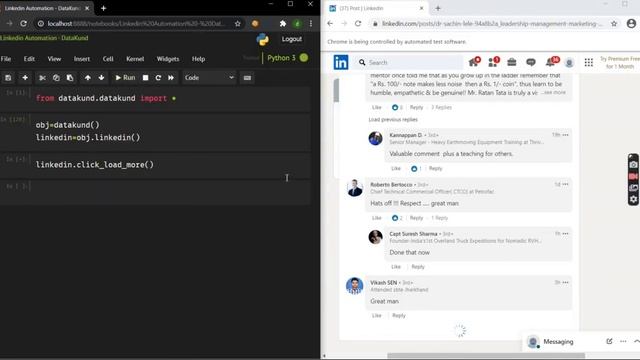Click the Linkedin Automation - DataKund notebook title
This screenshot has height=360, width=640.
pos(44,38)
